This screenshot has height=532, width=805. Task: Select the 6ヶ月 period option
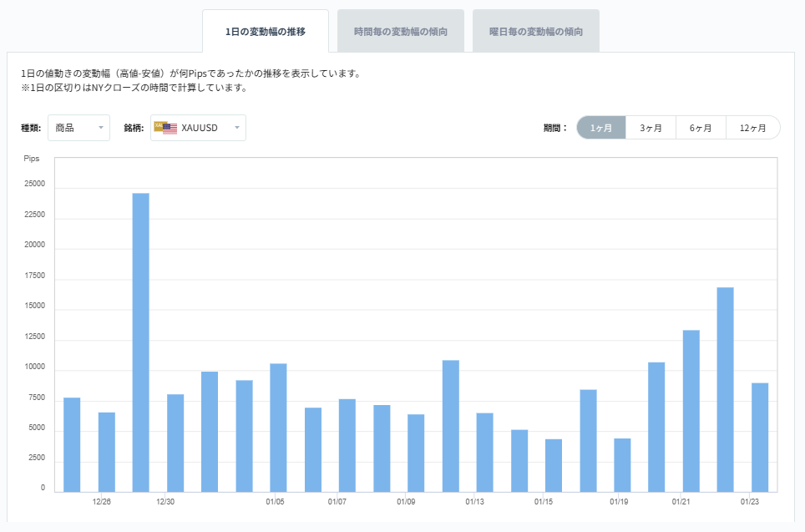(x=701, y=127)
